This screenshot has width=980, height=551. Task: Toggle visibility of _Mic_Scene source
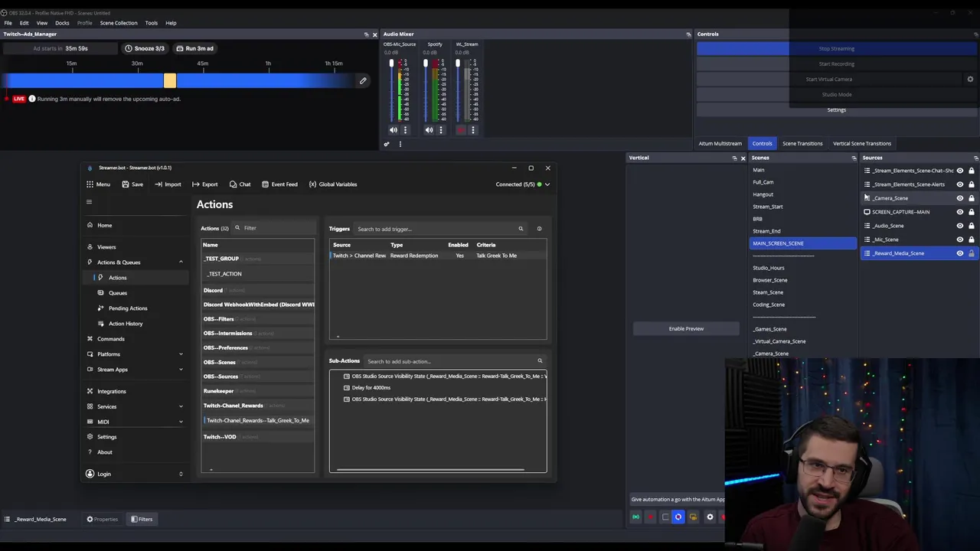click(960, 240)
